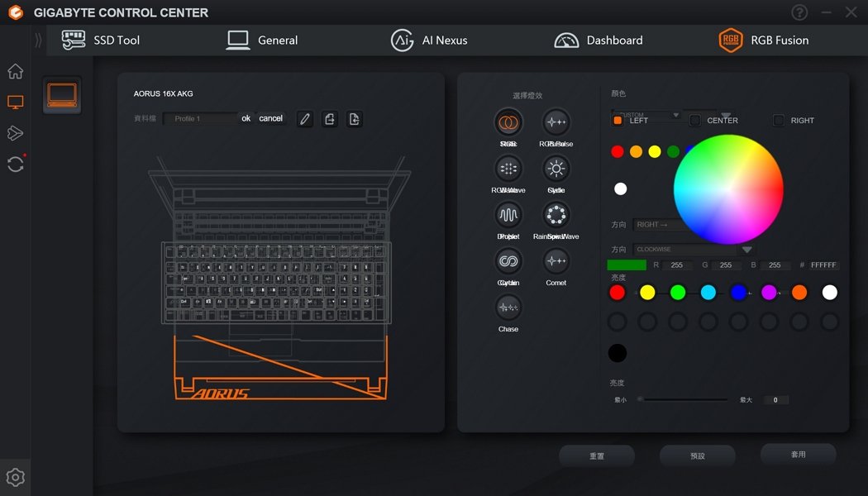The image size is (868, 496).
Task: Click the brightness slider track
Action: point(684,399)
